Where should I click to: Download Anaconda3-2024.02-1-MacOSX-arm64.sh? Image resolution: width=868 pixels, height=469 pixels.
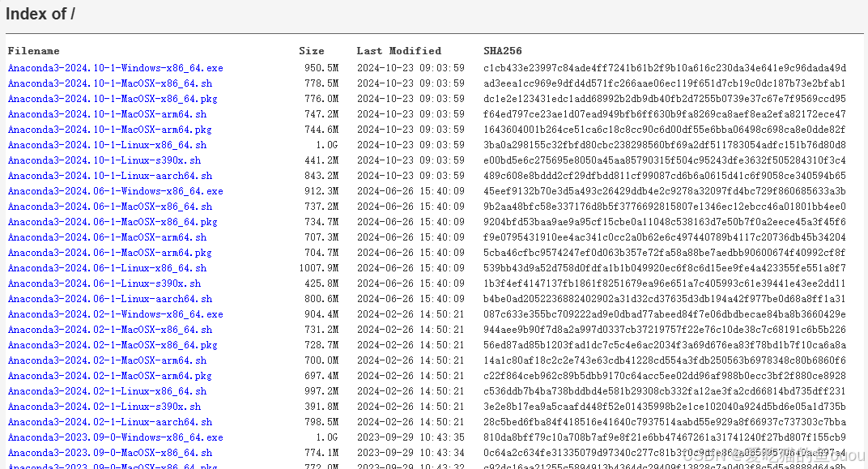107,360
